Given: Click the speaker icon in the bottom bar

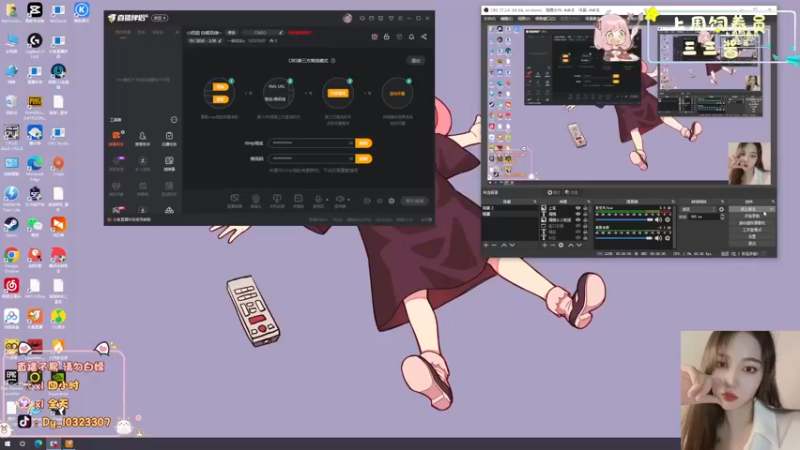Looking at the screenshot, I should 340,199.
